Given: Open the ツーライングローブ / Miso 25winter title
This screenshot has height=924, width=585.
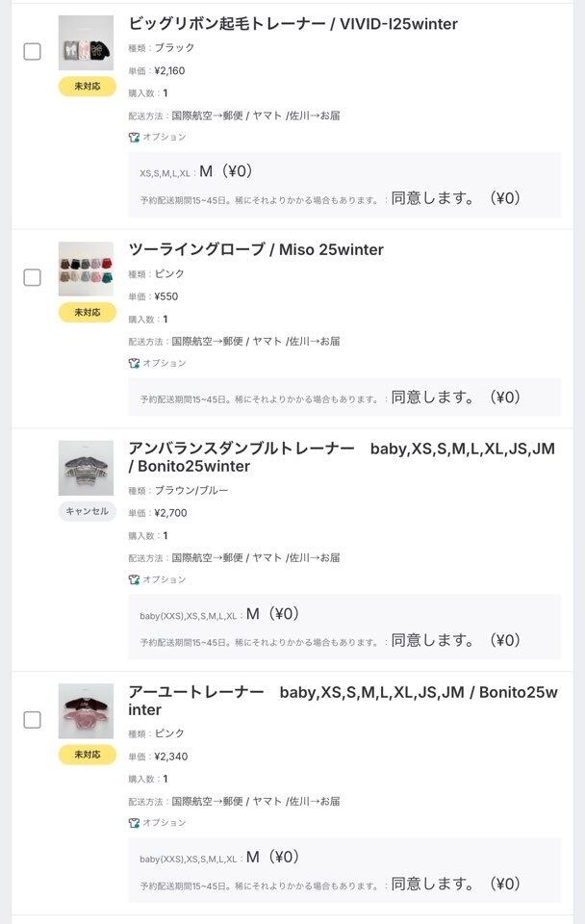Looking at the screenshot, I should coord(256,250).
